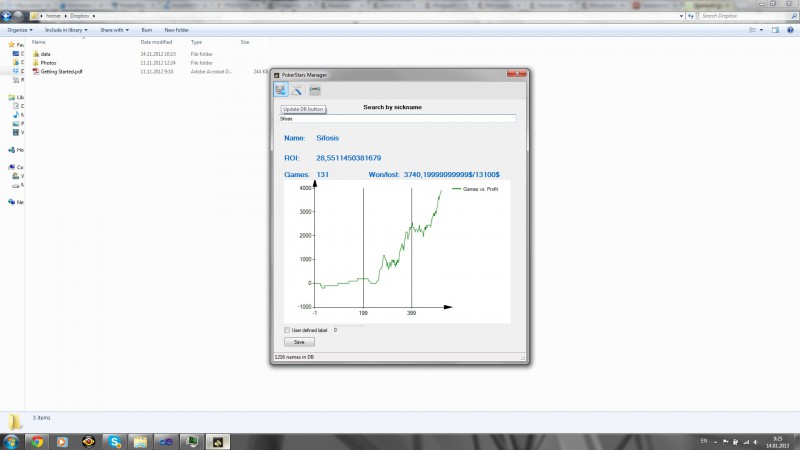Image resolution: width=800 pixels, height=450 pixels.
Task: Open the media player taskbar icon
Action: point(62,442)
